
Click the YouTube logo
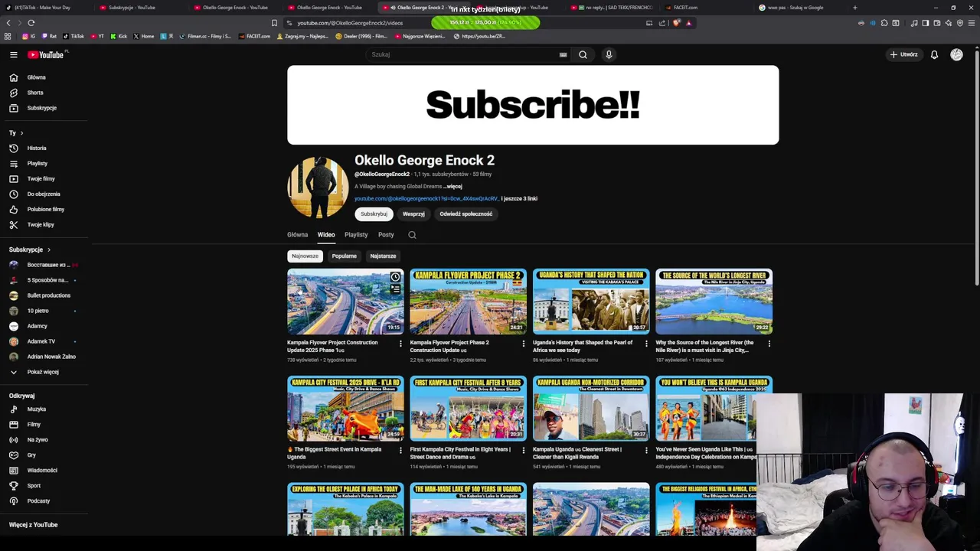[x=47, y=54]
